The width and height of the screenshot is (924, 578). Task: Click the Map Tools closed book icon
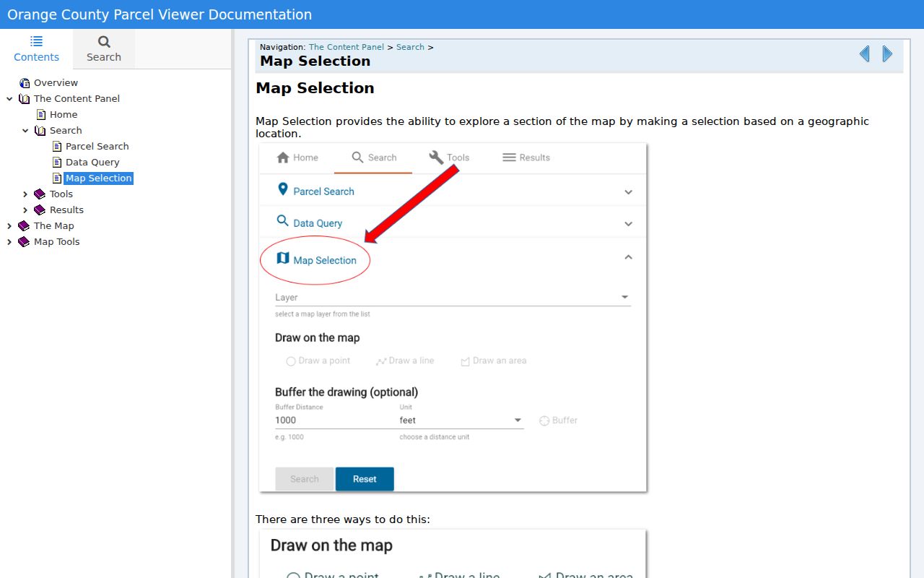[25, 241]
